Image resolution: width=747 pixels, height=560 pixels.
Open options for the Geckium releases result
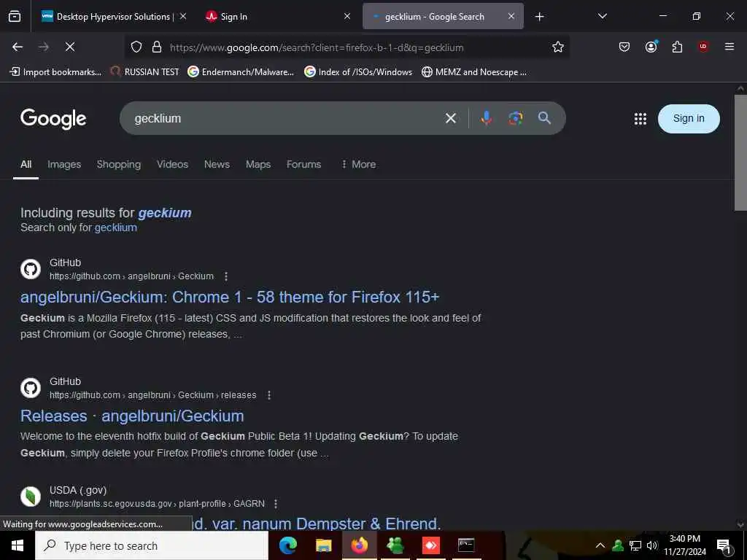[269, 395]
